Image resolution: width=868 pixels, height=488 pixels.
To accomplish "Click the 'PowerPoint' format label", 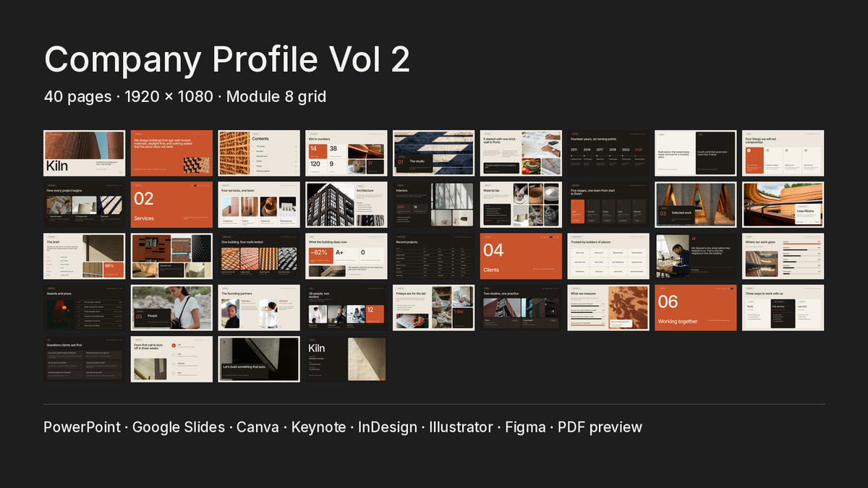I will click(x=82, y=427).
